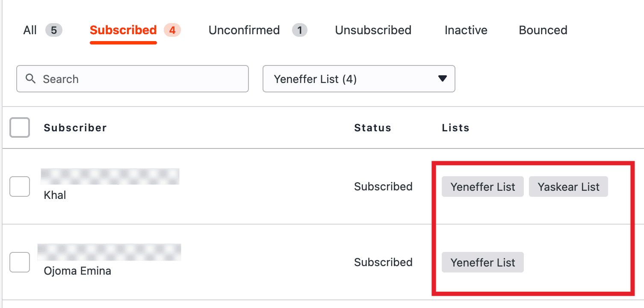Open the Ojoma Emina subscriber name
Screen dimensions: 644x308
click(x=77, y=271)
